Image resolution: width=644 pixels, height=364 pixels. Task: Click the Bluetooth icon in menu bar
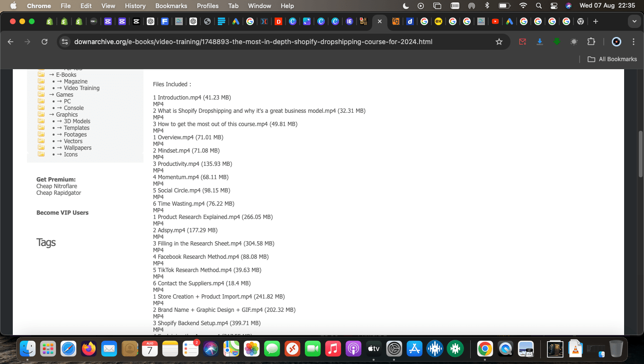pyautogui.click(x=487, y=6)
